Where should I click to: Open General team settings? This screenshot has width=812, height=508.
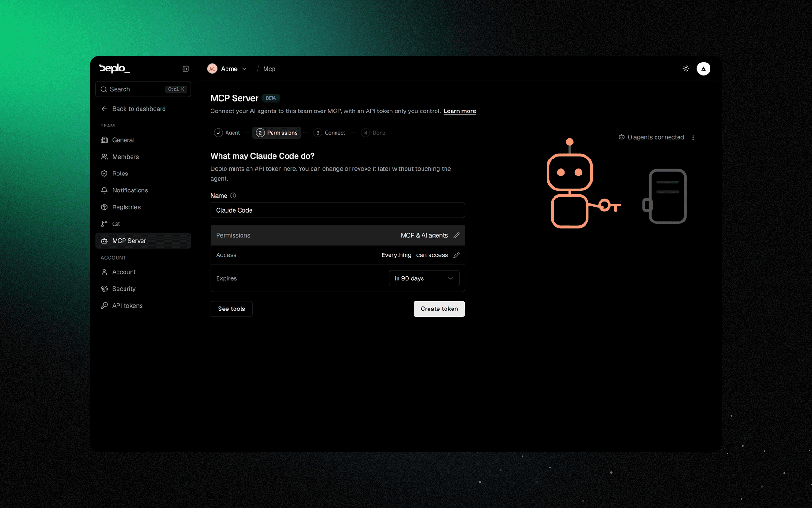click(x=143, y=140)
